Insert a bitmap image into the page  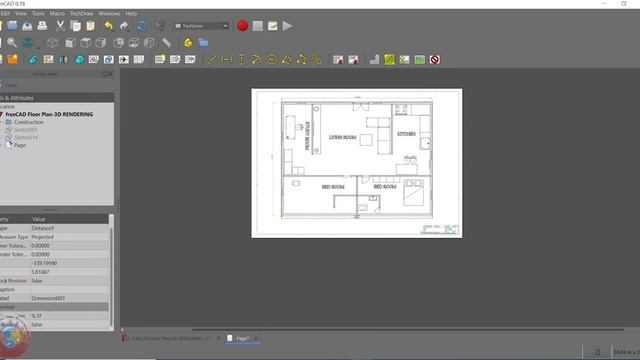pyautogui.click(x=420, y=60)
